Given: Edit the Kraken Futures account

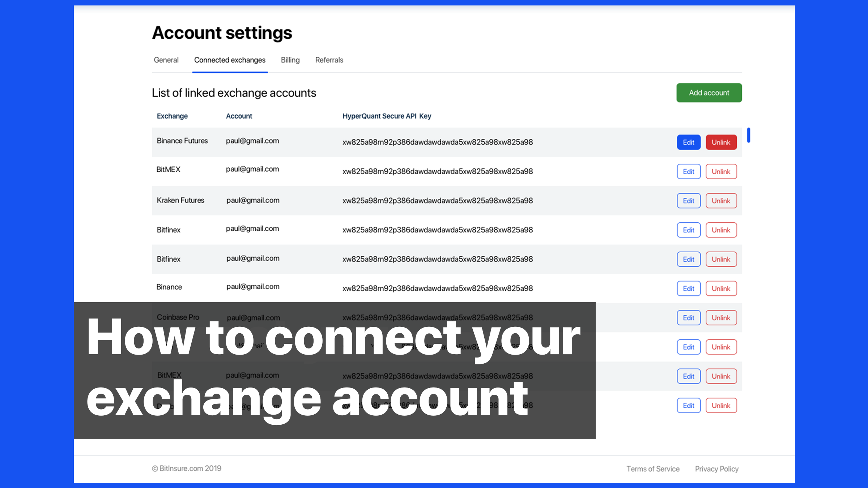Looking at the screenshot, I should pyautogui.click(x=689, y=201).
